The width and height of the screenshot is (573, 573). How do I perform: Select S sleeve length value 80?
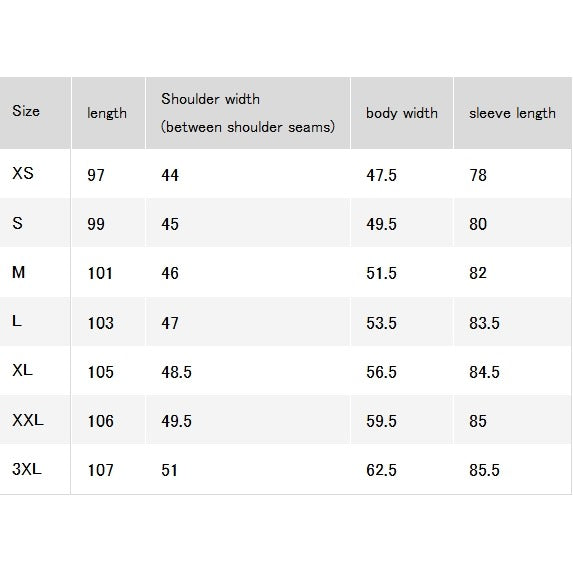pyautogui.click(x=478, y=224)
